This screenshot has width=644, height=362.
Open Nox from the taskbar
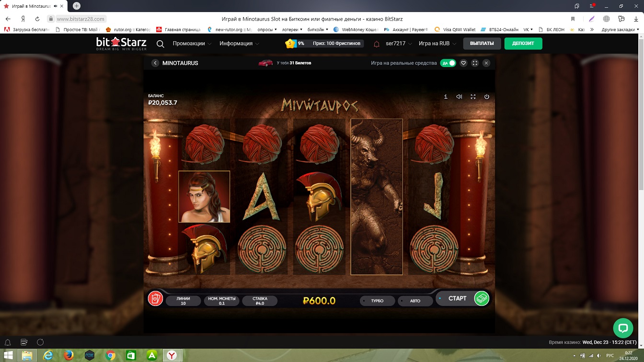coord(89,355)
